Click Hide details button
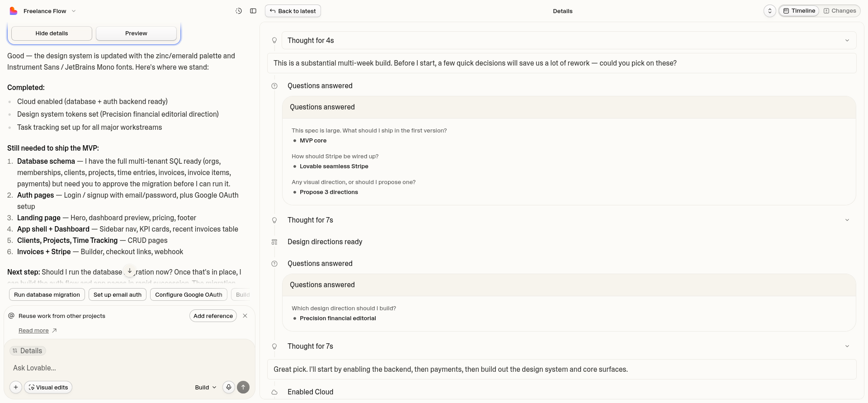Viewport: 868px width, 403px height. 52,33
